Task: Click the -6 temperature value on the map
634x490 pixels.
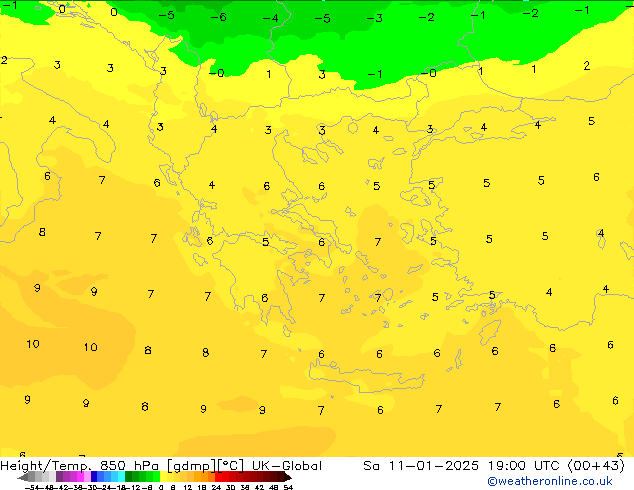Action: [219, 17]
